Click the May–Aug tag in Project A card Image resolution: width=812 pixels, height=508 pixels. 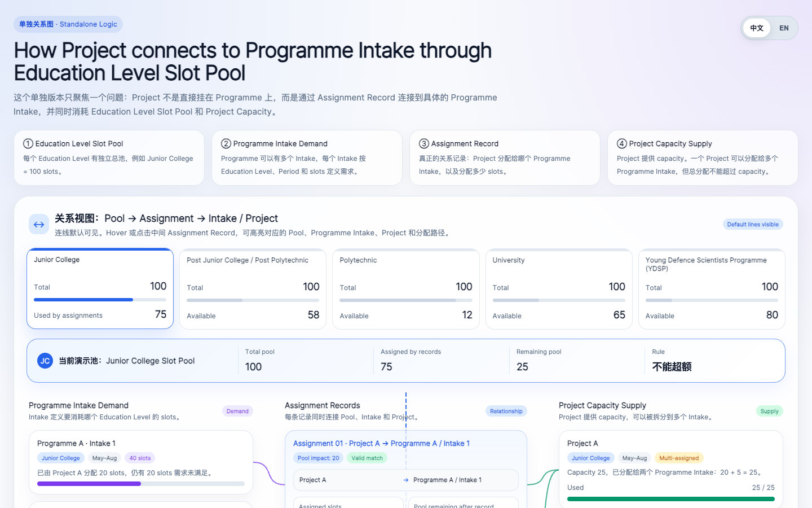click(x=634, y=458)
